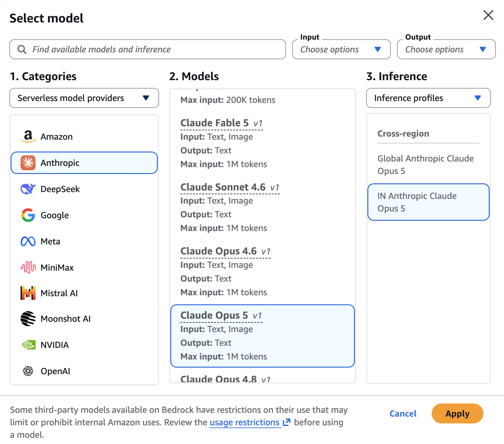Image resolution: width=504 pixels, height=444 pixels.
Task: Click the 2. Models heading
Action: pyautogui.click(x=194, y=76)
